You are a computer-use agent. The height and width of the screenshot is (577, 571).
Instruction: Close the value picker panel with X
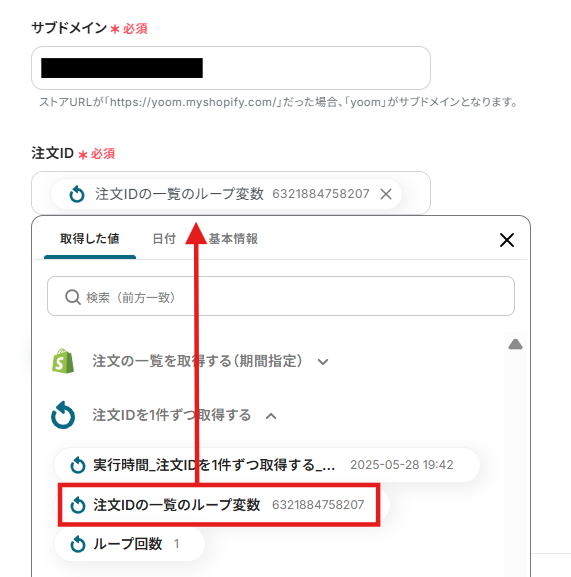[x=507, y=240]
